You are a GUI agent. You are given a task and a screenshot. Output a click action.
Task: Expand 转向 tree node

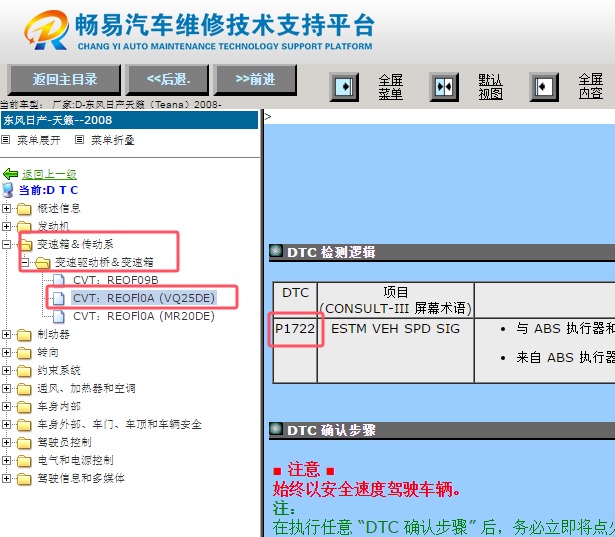coord(6,352)
